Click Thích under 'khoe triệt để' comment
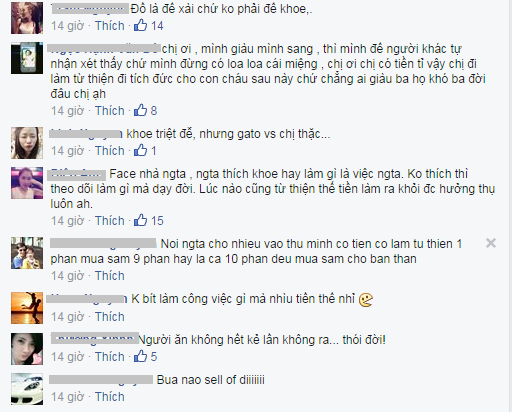 (110, 151)
